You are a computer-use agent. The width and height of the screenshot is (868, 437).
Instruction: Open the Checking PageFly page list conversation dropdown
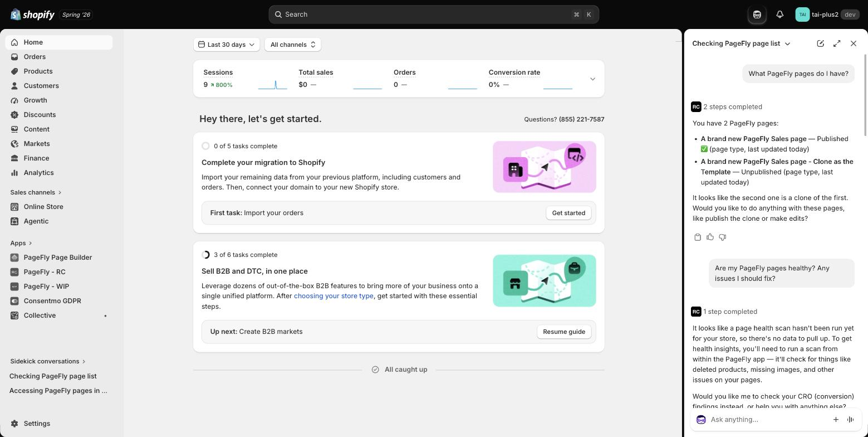click(x=741, y=43)
